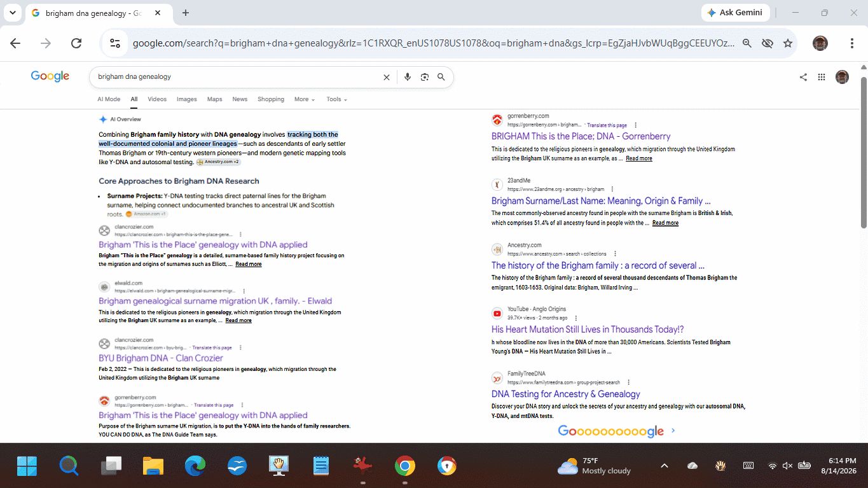Image resolution: width=868 pixels, height=488 pixels.
Task: Click the YouTube favicon of Anglo Origins result
Action: pos(497,313)
